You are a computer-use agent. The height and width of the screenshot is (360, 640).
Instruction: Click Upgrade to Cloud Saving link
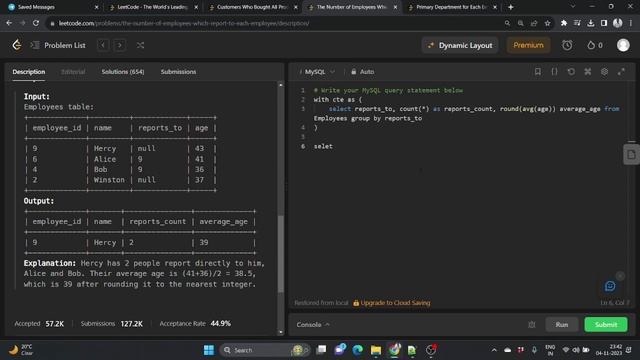click(x=392, y=303)
